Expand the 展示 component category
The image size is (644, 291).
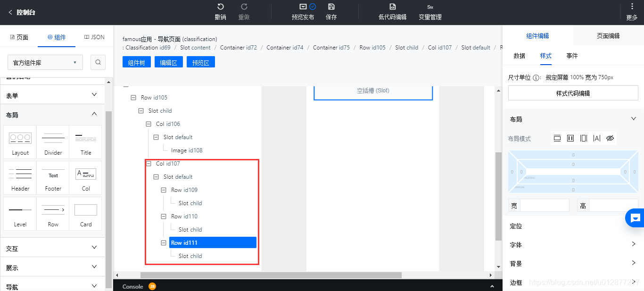tap(52, 267)
